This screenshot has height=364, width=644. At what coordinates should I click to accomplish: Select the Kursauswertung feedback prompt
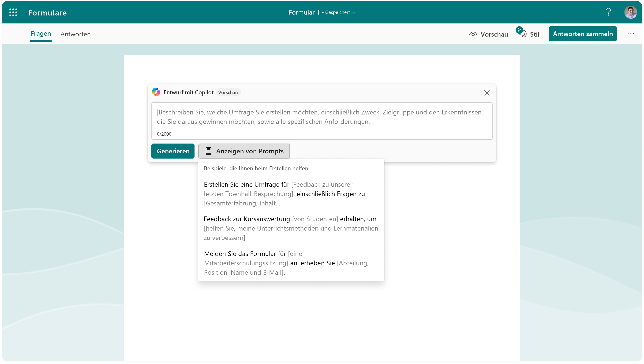(291, 228)
